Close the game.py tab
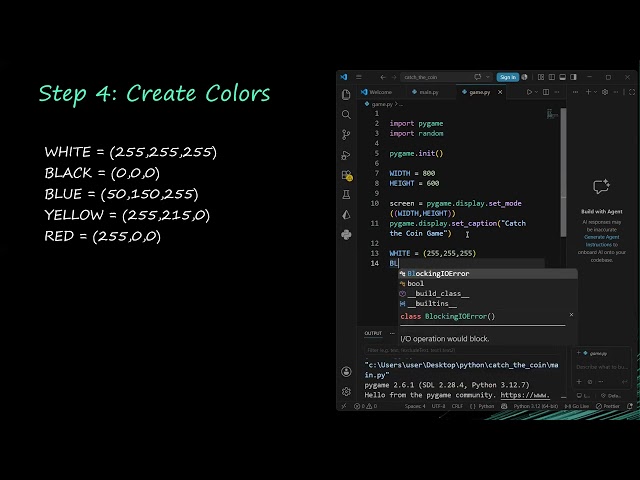The width and height of the screenshot is (640, 480). (x=500, y=92)
